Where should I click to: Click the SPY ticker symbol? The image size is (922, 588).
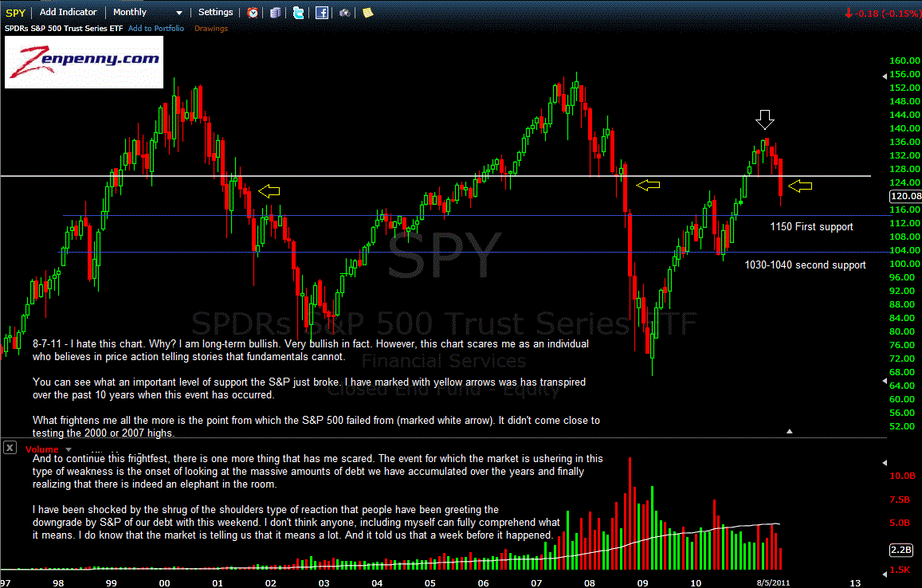point(15,12)
